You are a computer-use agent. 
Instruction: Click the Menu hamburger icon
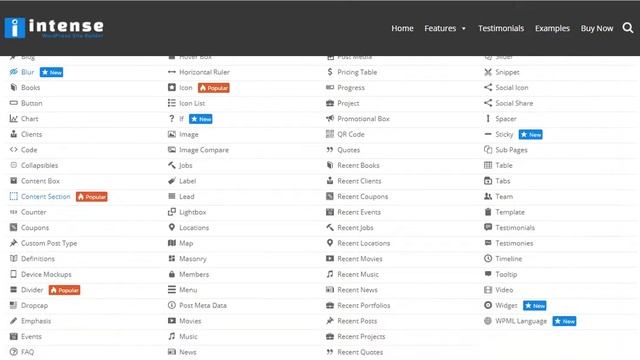pos(172,290)
